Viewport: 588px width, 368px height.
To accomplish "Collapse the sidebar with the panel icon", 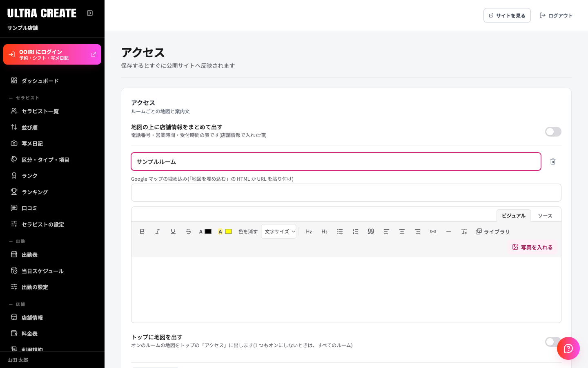I will coord(90,13).
